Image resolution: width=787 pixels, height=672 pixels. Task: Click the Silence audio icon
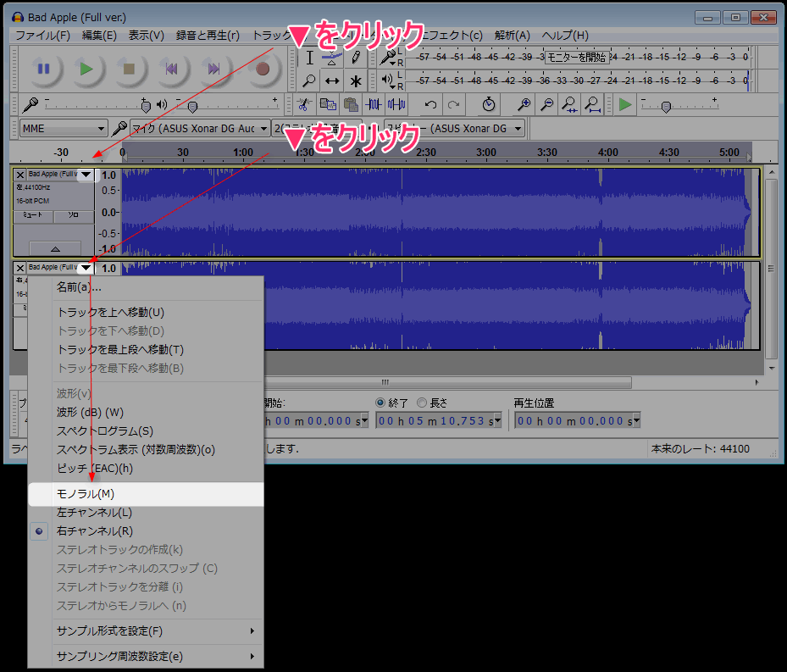click(x=396, y=104)
